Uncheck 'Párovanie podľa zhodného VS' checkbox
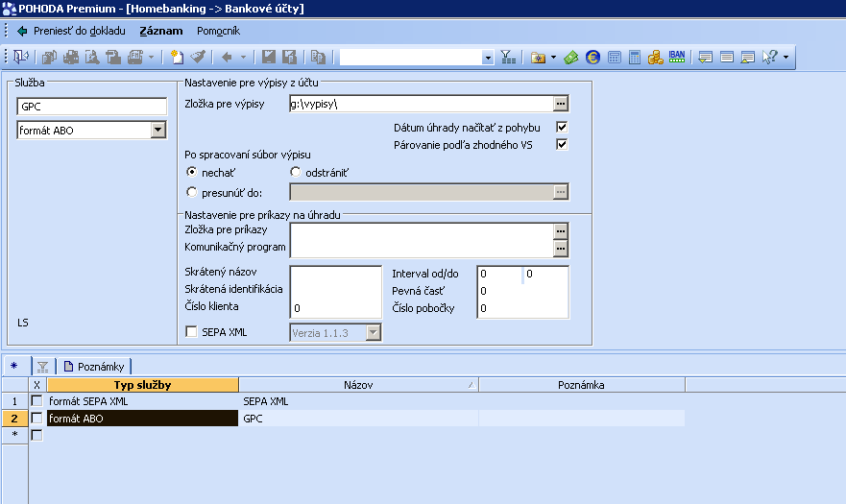 click(563, 145)
